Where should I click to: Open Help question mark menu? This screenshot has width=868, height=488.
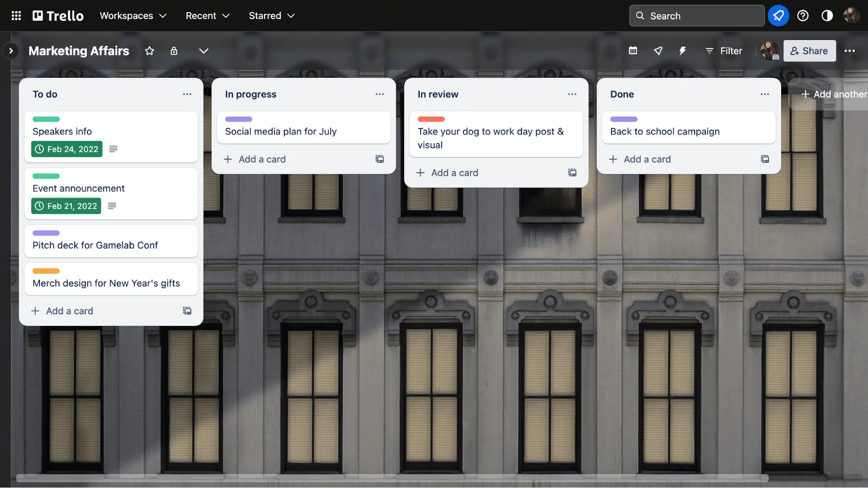803,15
